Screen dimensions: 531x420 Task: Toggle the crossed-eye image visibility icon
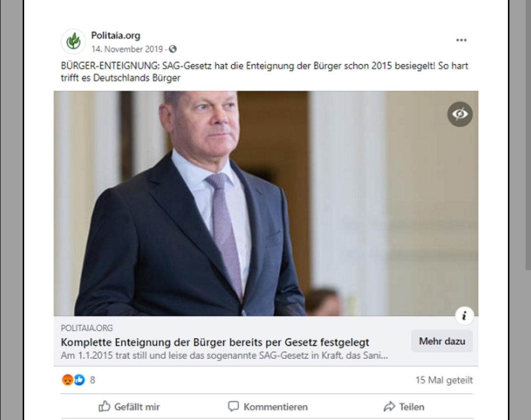pyautogui.click(x=460, y=114)
